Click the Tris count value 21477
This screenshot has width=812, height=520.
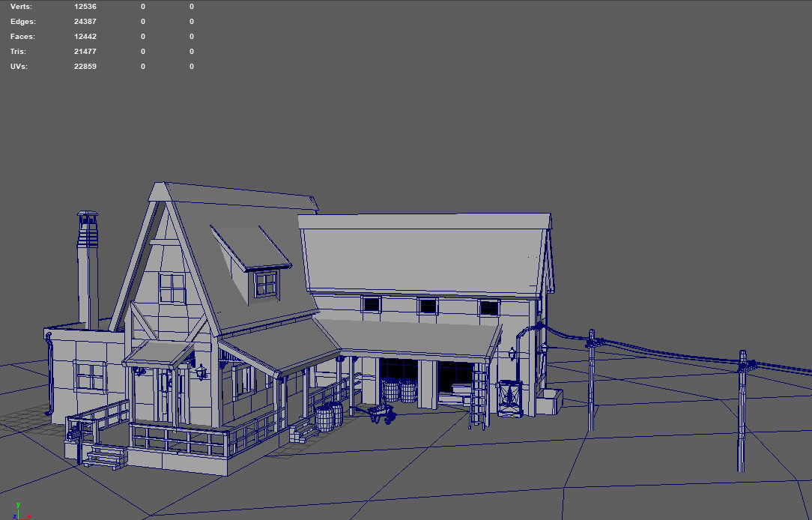coord(85,52)
